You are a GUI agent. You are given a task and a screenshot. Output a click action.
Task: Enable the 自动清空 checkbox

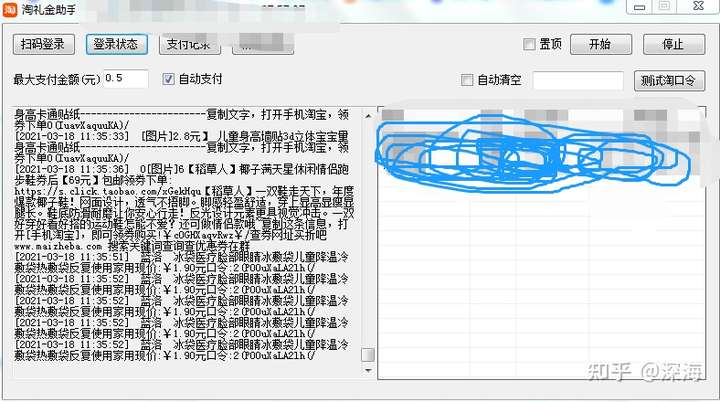pyautogui.click(x=467, y=80)
